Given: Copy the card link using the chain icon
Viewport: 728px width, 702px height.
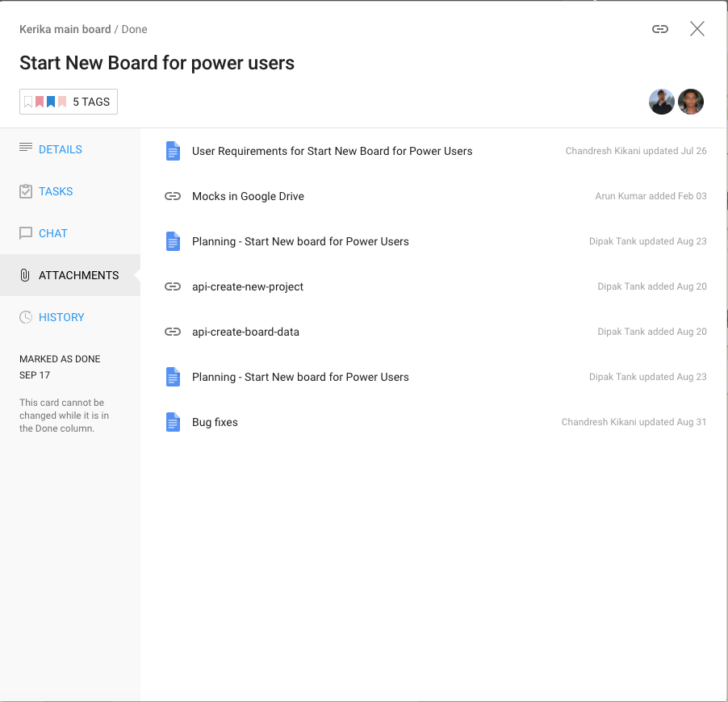Looking at the screenshot, I should point(659,29).
